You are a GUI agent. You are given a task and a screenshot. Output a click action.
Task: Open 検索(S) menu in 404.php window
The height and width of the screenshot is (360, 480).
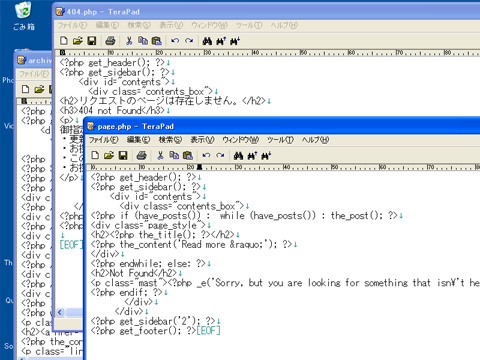(x=139, y=25)
